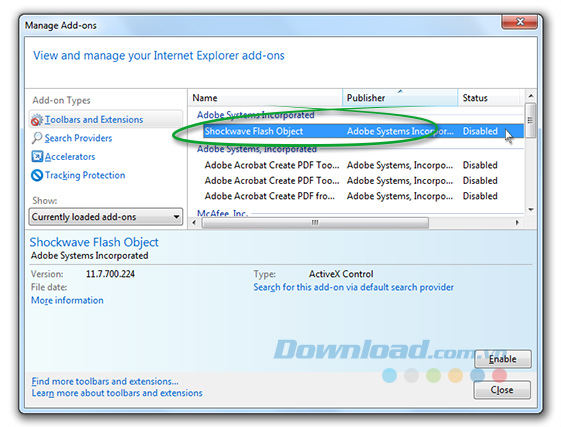Sort the list by the Name column
Viewport: 561px width, 427px height.
[265, 98]
